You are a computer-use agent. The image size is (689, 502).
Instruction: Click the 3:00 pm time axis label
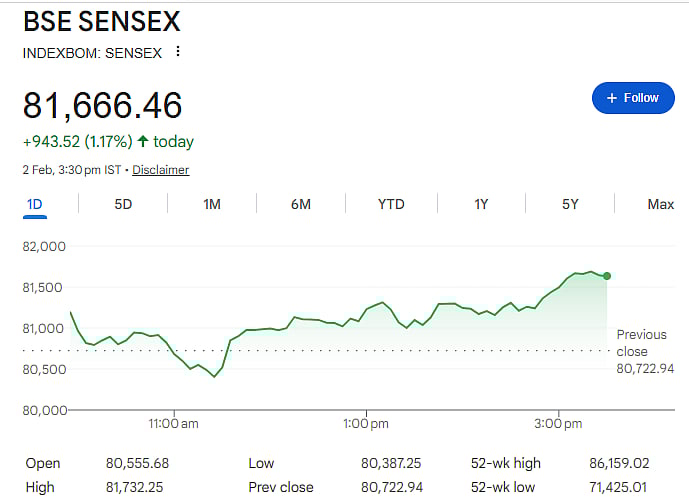click(558, 424)
